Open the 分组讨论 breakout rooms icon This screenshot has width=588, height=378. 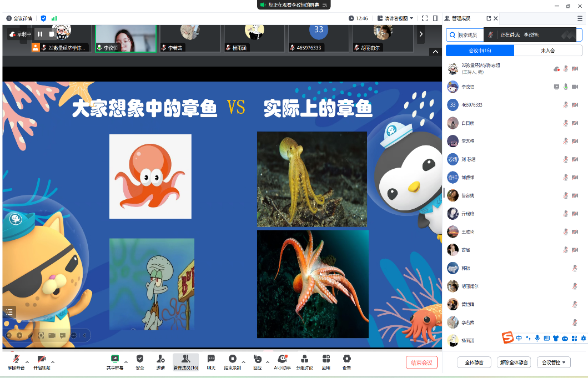[304, 359]
